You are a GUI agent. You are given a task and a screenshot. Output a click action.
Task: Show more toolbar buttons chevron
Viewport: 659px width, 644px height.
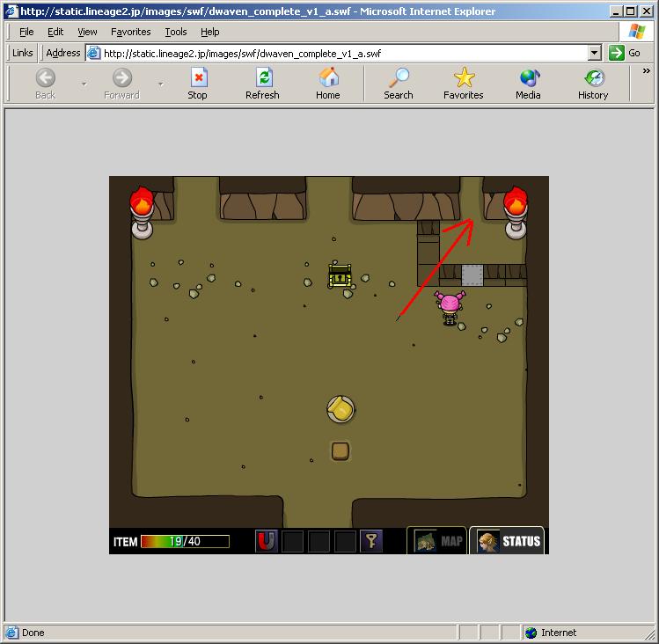647,71
